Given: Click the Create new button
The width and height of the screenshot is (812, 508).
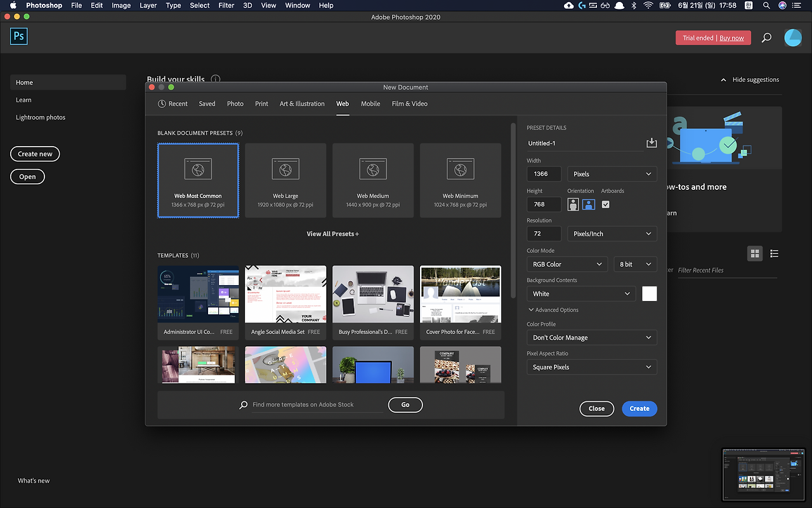Looking at the screenshot, I should pyautogui.click(x=35, y=154).
